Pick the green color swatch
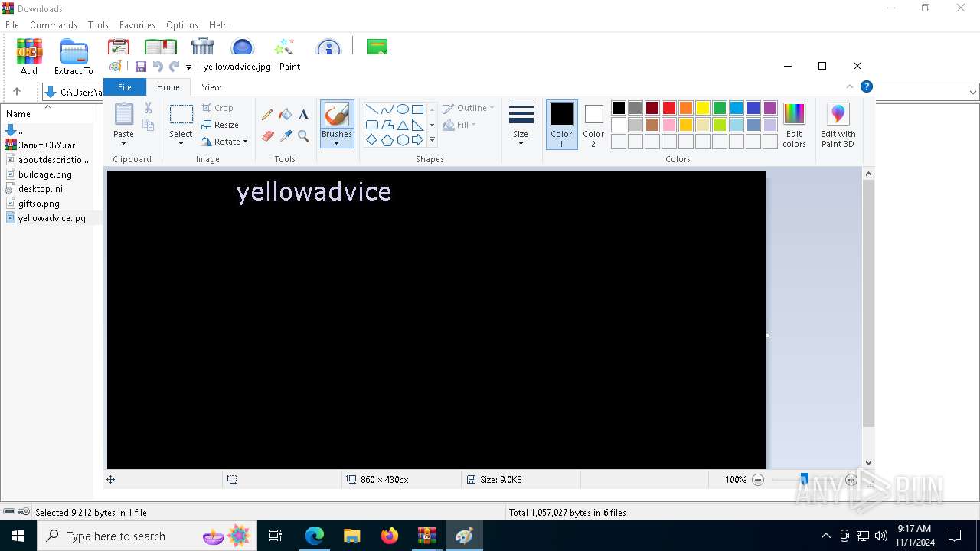The image size is (980, 551). point(720,108)
